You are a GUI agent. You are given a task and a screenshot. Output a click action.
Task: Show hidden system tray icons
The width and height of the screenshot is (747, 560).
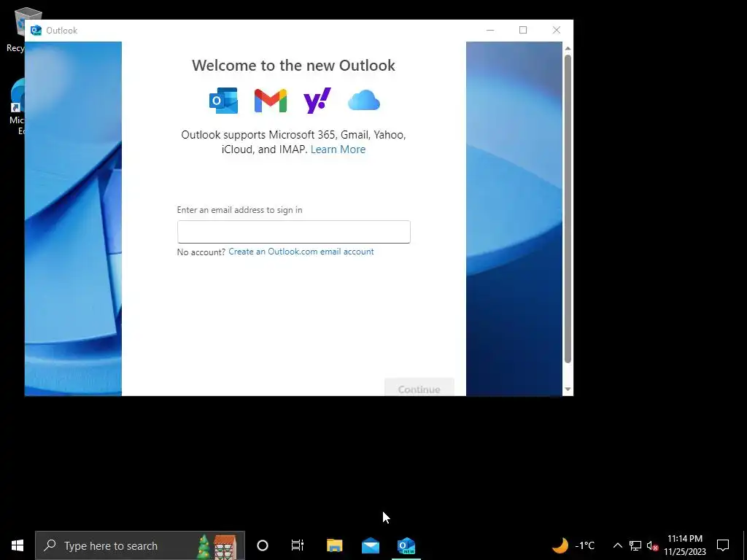[x=617, y=545]
